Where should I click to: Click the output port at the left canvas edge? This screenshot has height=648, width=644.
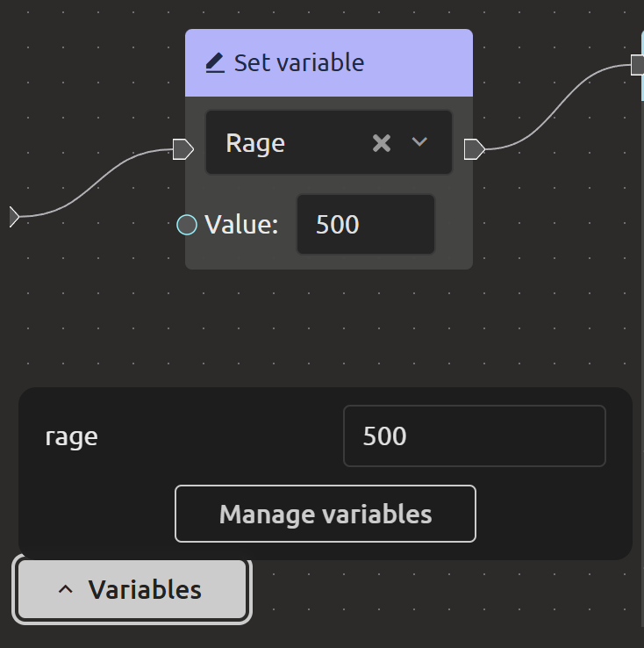coord(13,216)
